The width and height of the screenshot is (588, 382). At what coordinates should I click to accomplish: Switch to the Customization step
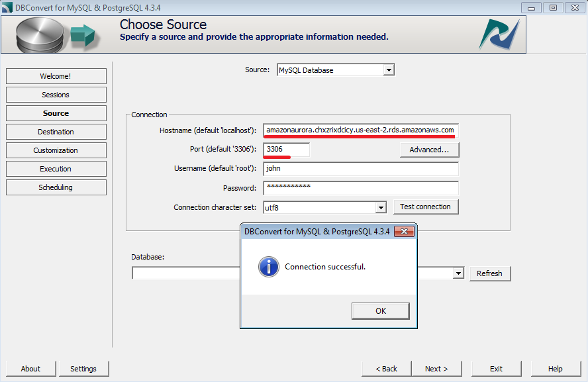coord(56,150)
